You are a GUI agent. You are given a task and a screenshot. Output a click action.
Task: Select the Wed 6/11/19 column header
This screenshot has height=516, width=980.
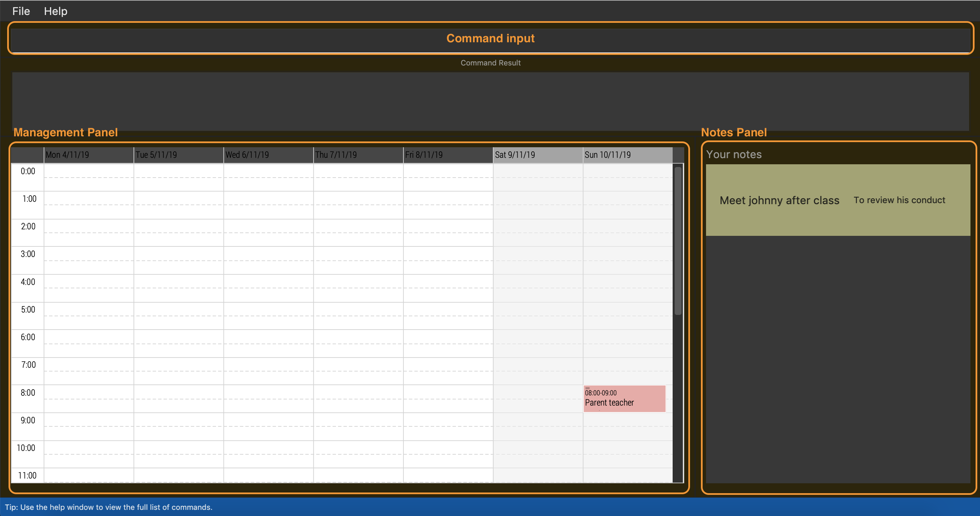(268, 155)
